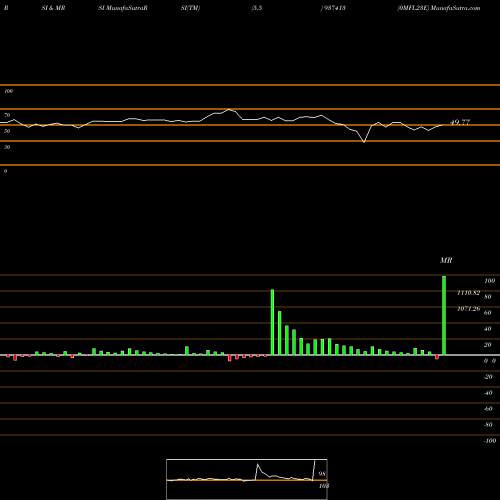Click the mini overview chart thumbnail
Screen dimensions: 500x500
[x=247, y=479]
